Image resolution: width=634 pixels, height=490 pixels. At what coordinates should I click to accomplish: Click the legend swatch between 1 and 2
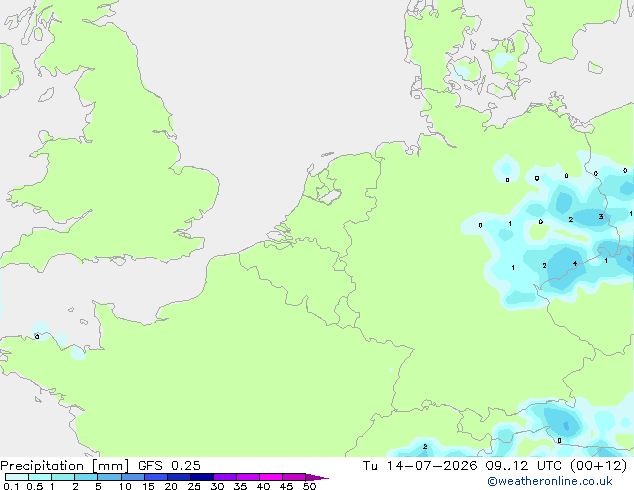63,477
